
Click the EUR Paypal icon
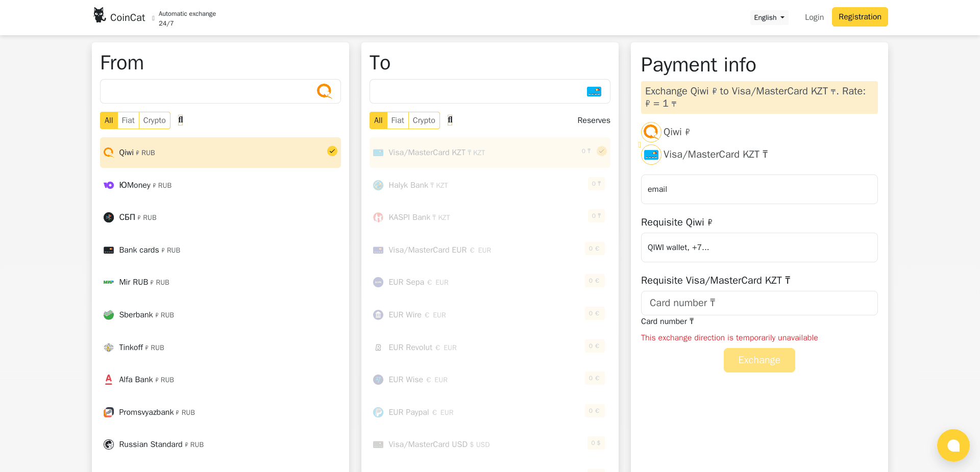click(378, 412)
